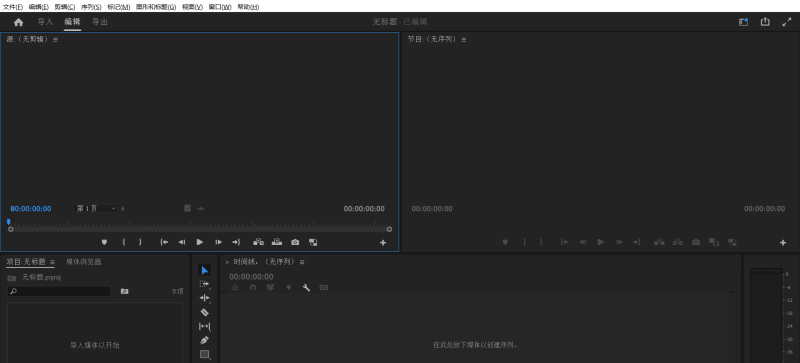Close the Timeline panel x

click(x=227, y=262)
